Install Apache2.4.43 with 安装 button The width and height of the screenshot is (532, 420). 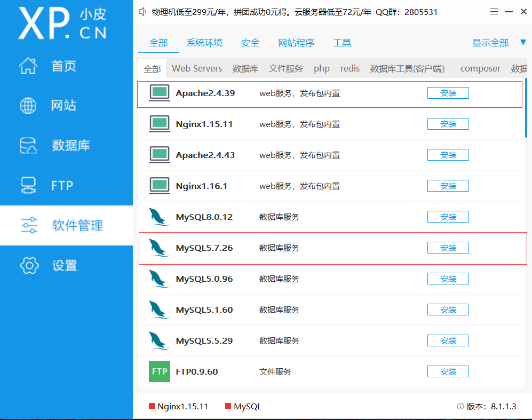coord(448,155)
